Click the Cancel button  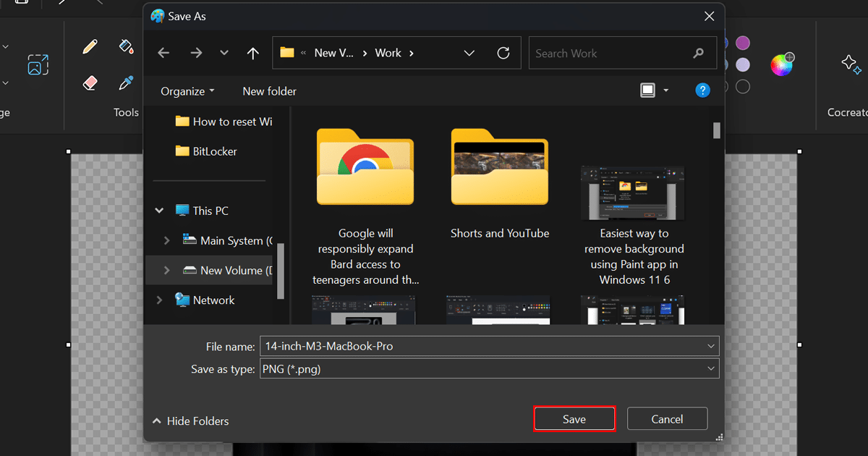[667, 419]
